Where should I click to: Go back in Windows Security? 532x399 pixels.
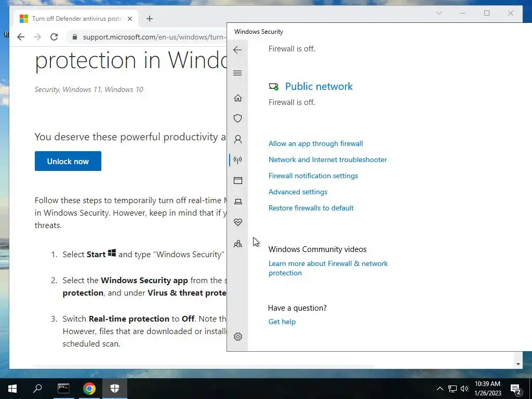tap(237, 50)
